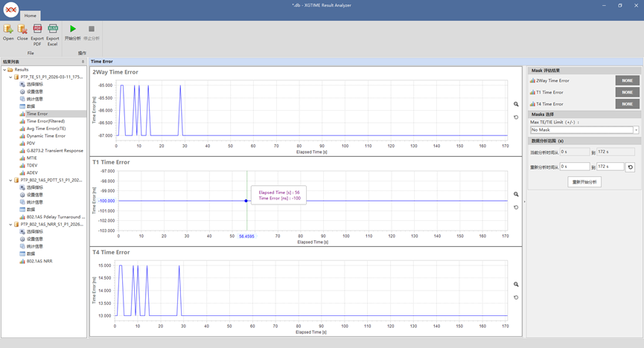Select the PTP_802_1AS_PDTT_S1_P1 result entry
Image resolution: width=644 pixels, height=348 pixels.
(51, 180)
